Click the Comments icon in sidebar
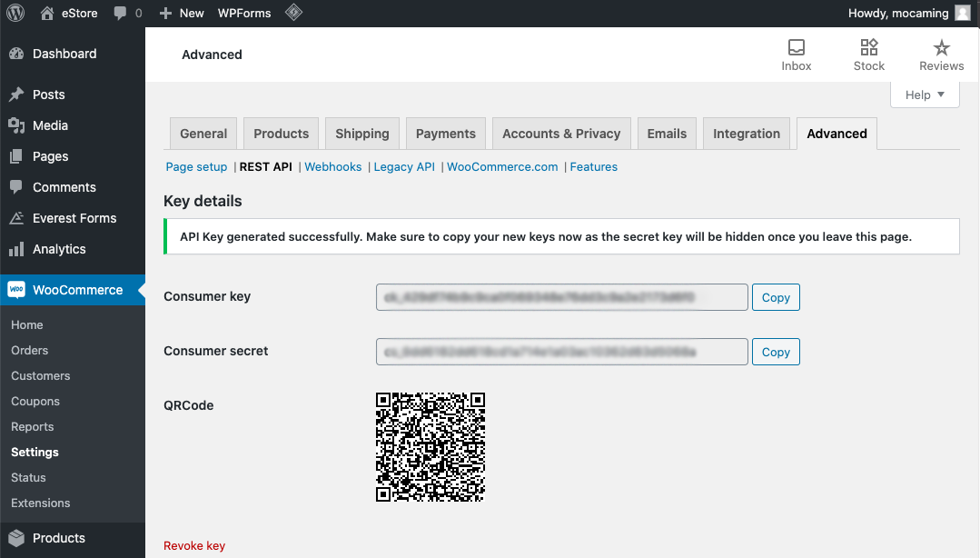Viewport: 980px width, 558px height. [17, 187]
